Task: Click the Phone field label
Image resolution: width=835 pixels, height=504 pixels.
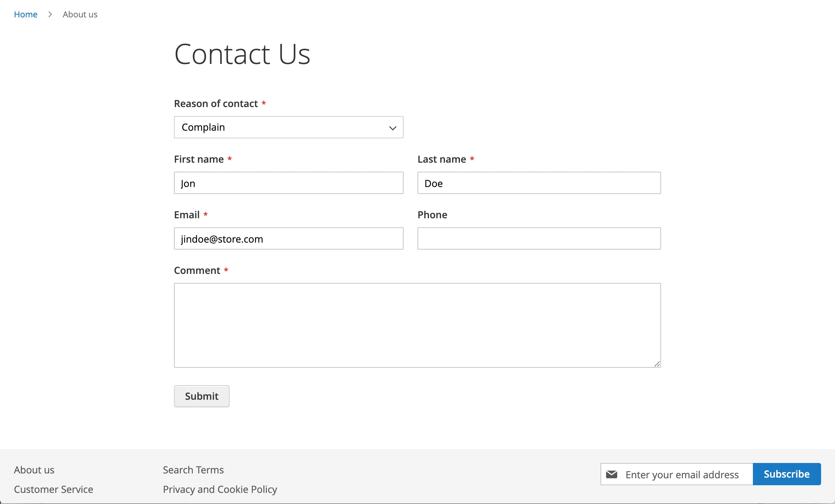Action: (x=432, y=215)
